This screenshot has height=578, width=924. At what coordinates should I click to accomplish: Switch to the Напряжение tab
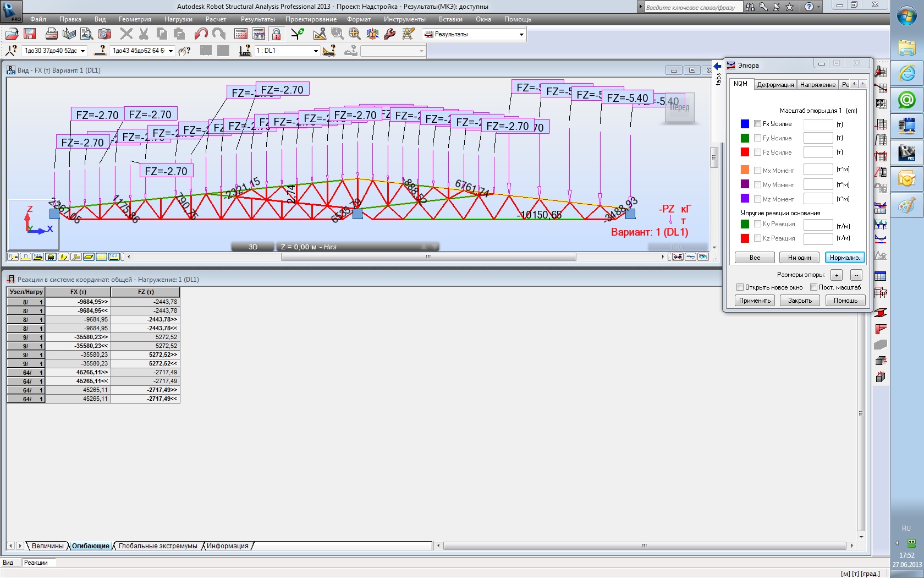point(818,85)
